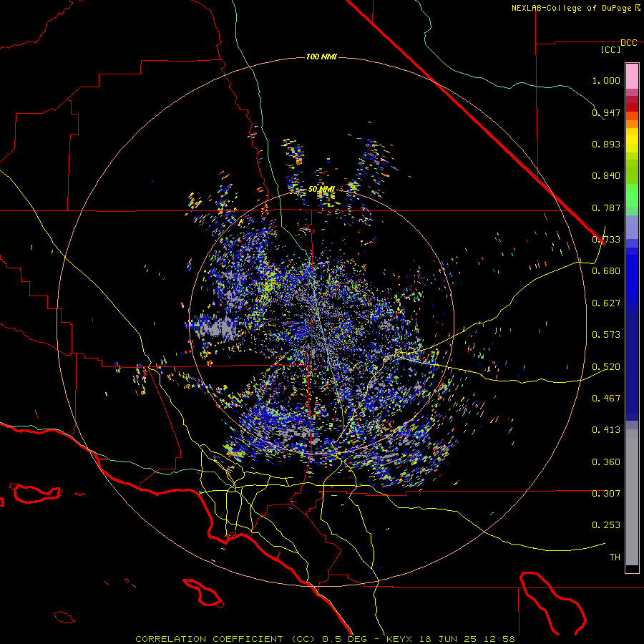Click the 0.307 scale value
Image resolution: width=644 pixels, height=644 pixels.
pyautogui.click(x=606, y=494)
